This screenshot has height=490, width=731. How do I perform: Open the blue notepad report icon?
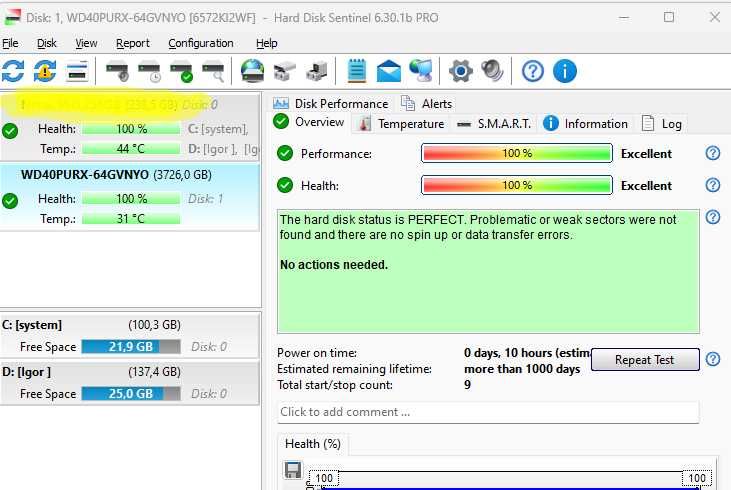tap(357, 71)
